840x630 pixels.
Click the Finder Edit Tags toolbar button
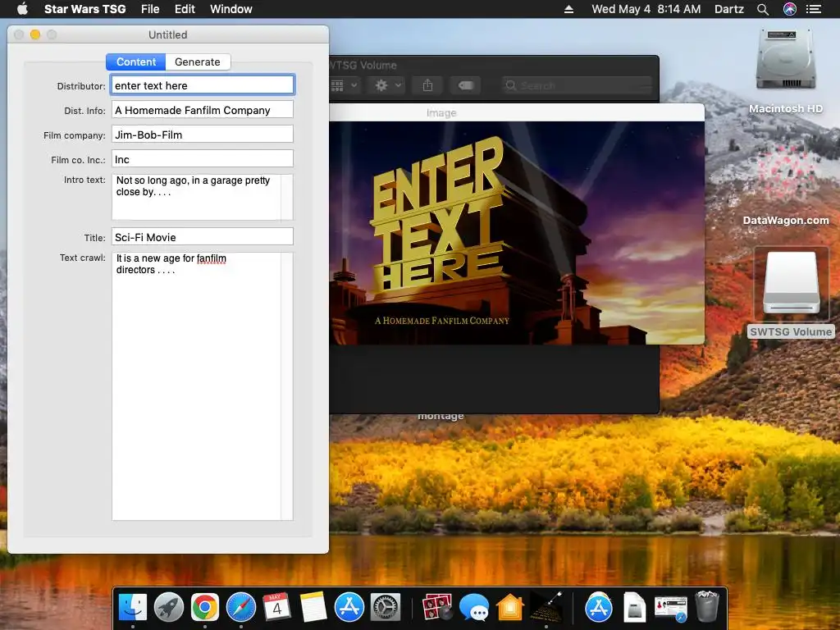[466, 85]
